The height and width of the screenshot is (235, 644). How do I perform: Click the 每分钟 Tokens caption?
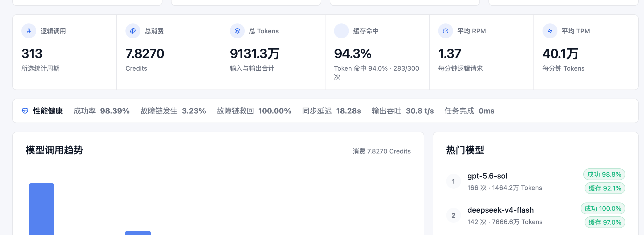[564, 68]
